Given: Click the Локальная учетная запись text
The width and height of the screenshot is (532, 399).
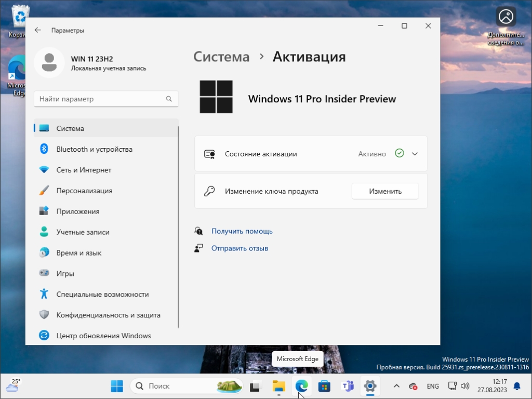Looking at the screenshot, I should tap(109, 68).
